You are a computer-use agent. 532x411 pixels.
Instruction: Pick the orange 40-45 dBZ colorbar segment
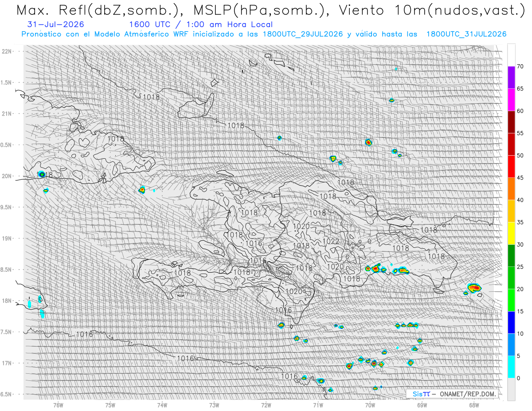(511, 189)
